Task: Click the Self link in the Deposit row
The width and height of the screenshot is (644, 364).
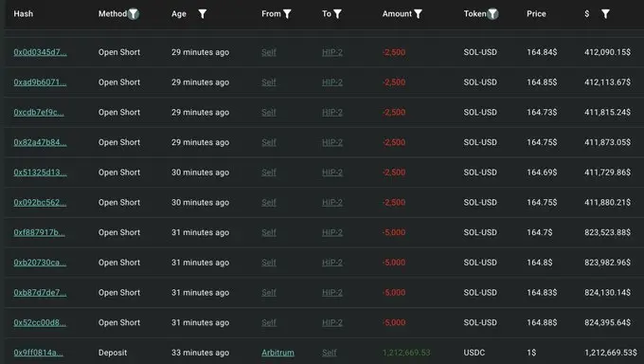Action: 329,353
